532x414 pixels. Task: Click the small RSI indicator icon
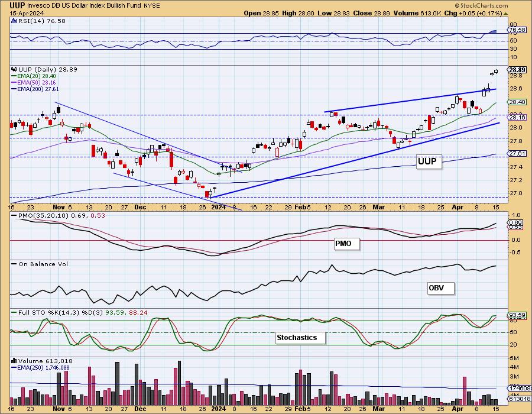[14, 21]
